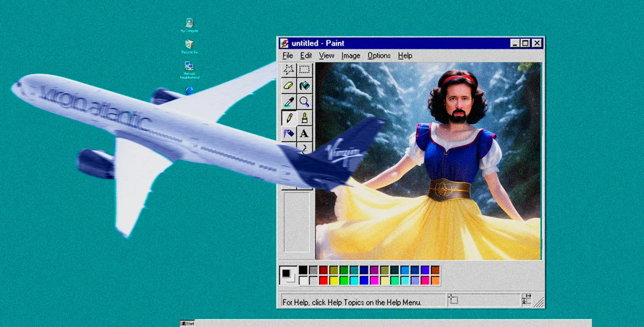Click on the Paint canvas image

coord(428,161)
